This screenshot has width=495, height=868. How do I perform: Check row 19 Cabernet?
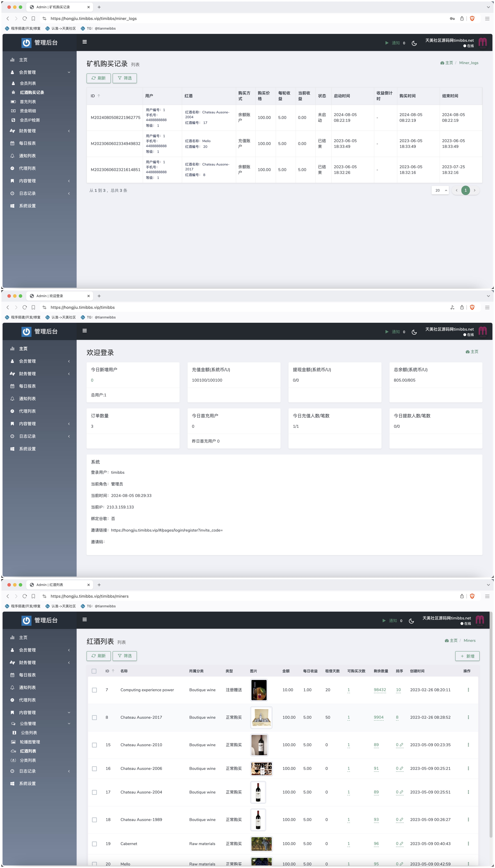click(x=95, y=844)
